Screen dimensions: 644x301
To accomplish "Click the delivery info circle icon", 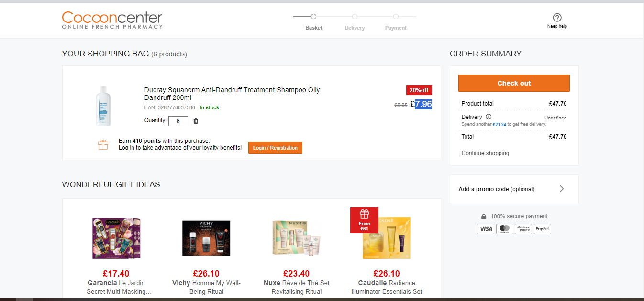I will click(489, 117).
